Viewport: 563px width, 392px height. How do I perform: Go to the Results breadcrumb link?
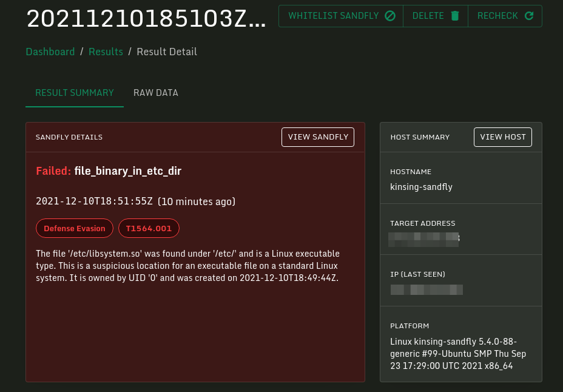[106, 52]
